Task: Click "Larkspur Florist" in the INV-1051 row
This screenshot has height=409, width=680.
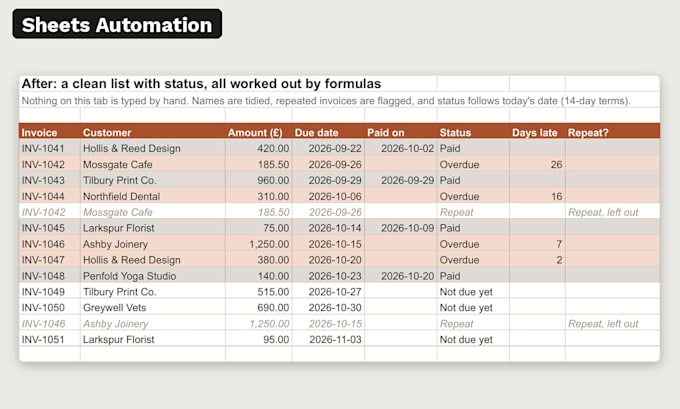Action: (x=119, y=340)
